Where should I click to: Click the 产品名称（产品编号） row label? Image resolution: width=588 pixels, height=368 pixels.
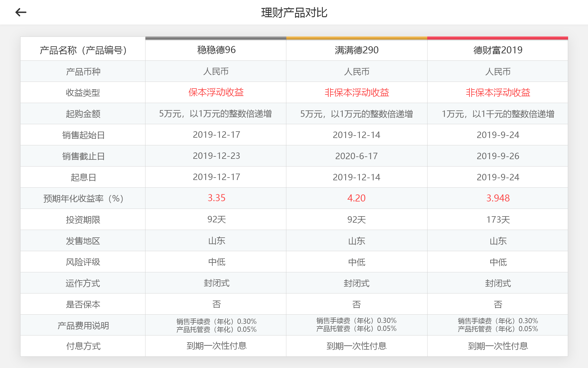point(83,50)
